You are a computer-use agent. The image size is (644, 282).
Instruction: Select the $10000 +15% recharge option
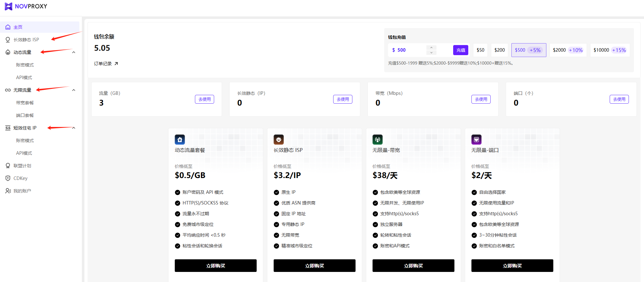coord(610,50)
